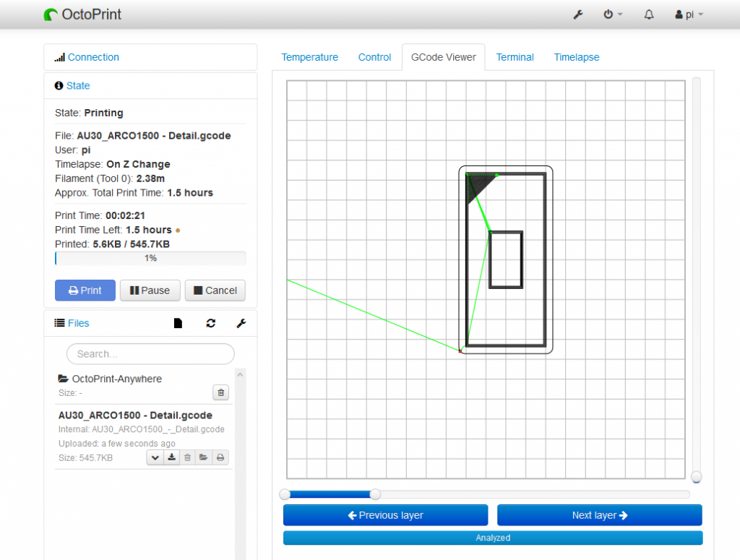Collapse the State panel
The width and height of the screenshot is (740, 560).
pyautogui.click(x=78, y=85)
